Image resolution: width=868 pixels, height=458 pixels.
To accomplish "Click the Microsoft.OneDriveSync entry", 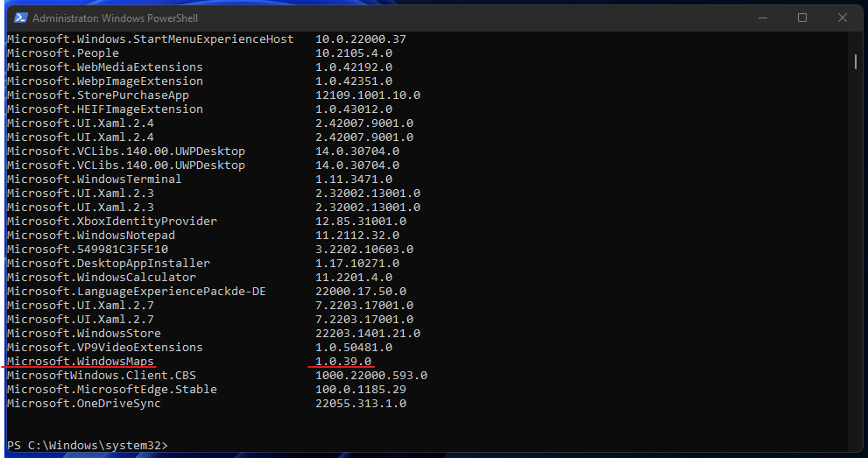I will [x=83, y=403].
